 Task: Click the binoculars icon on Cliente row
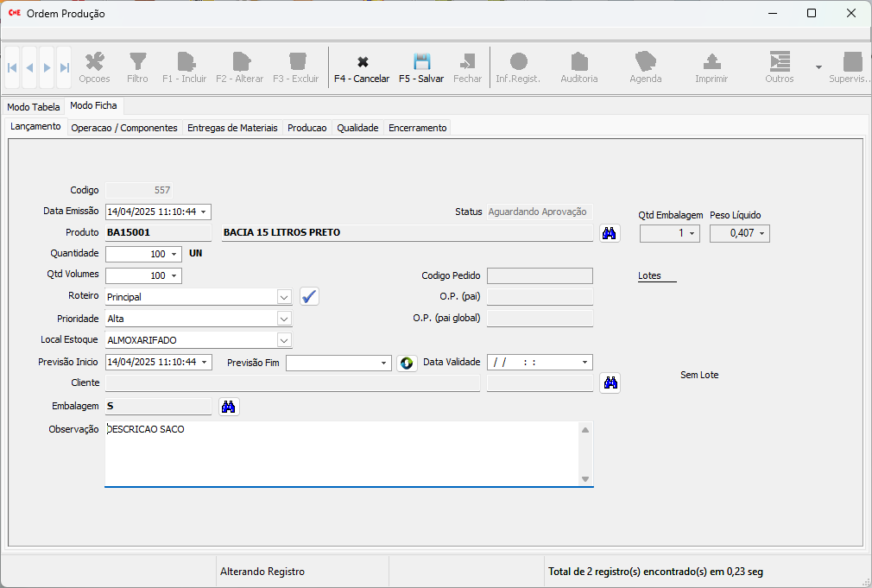tap(610, 383)
